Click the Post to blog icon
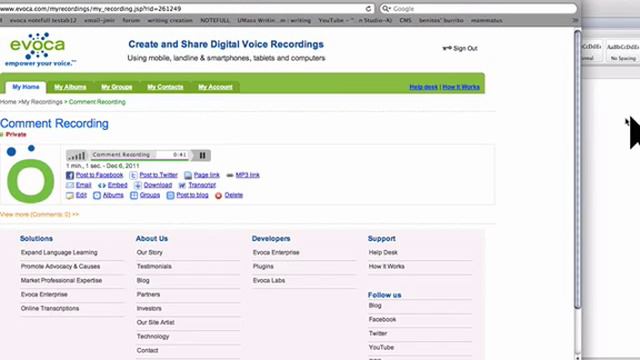 (x=170, y=196)
